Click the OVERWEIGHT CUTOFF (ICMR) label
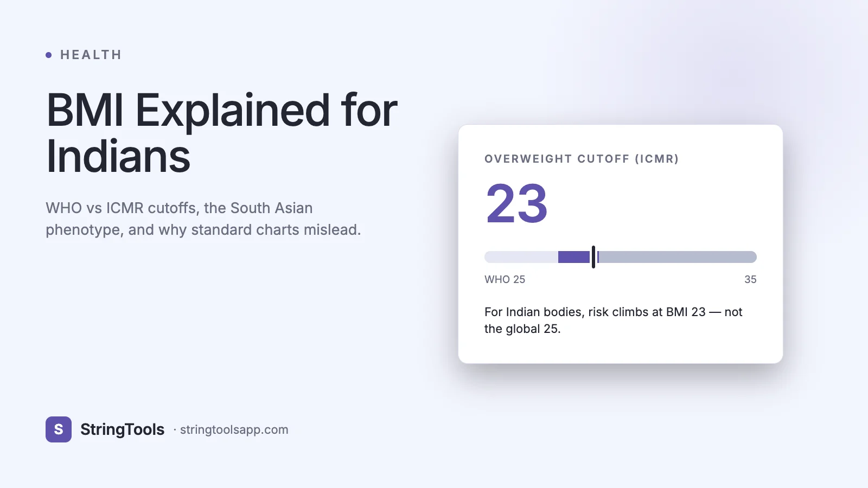 pyautogui.click(x=582, y=159)
